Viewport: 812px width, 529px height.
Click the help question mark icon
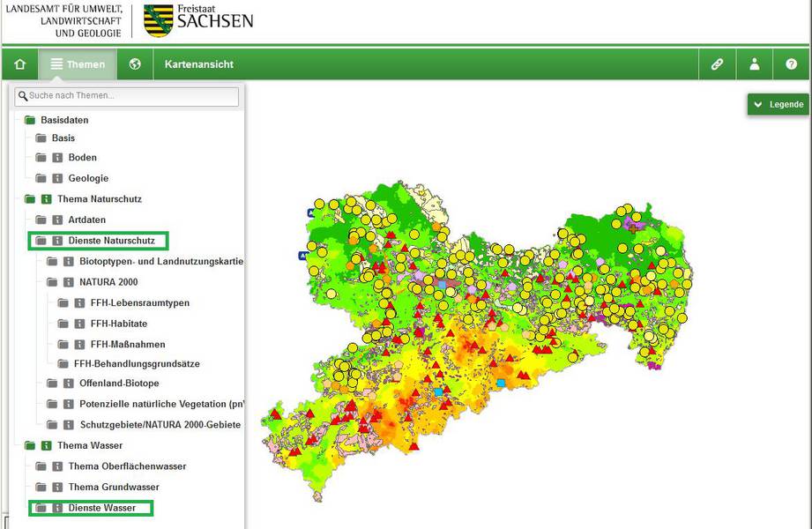(792, 64)
